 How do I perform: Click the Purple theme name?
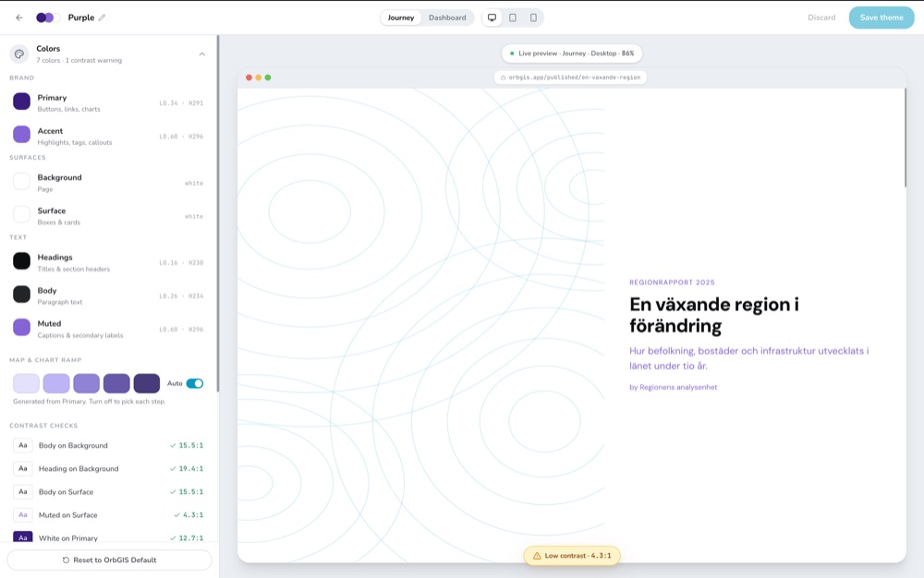tap(80, 18)
